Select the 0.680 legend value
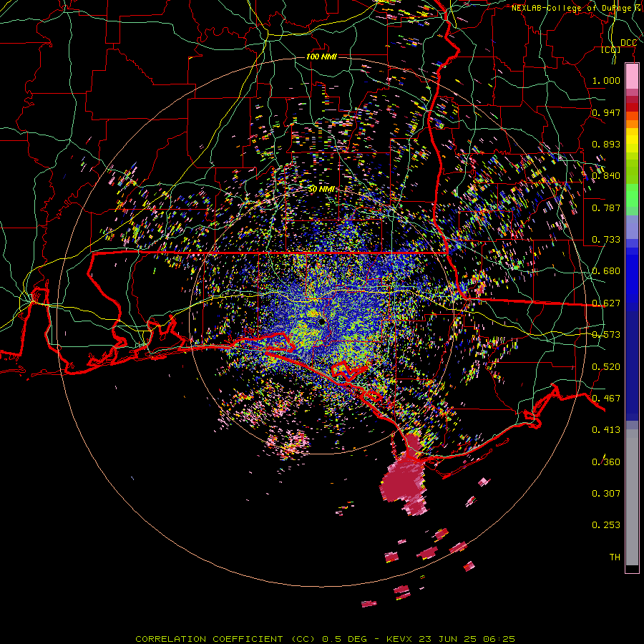 [606, 271]
